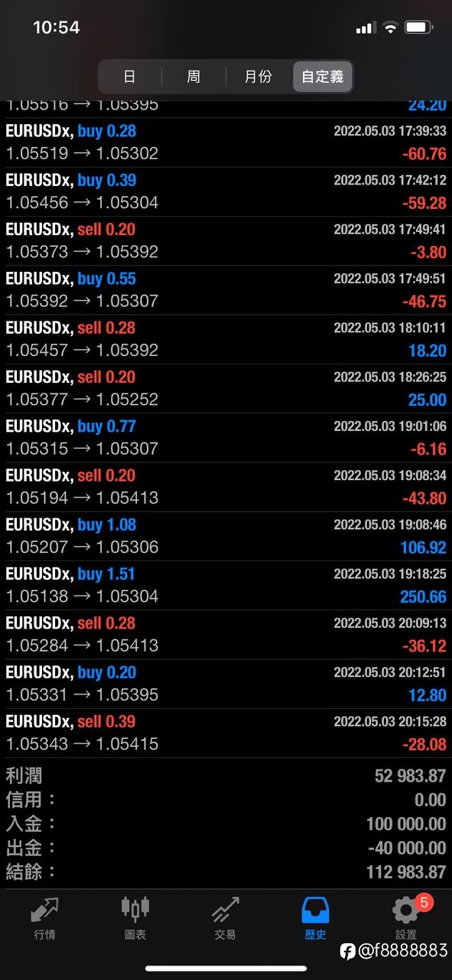Tap the Wi-Fi status icon
Viewport: 452px width, 980px height.
[x=391, y=28]
